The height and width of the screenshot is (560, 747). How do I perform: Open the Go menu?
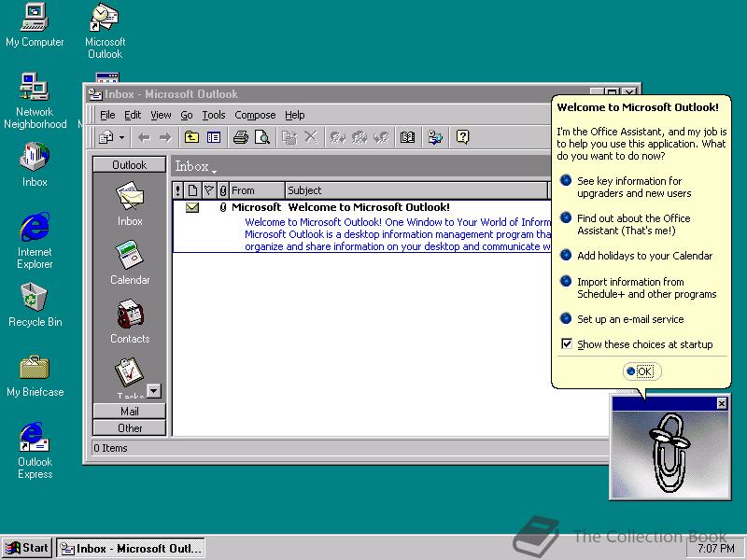point(186,115)
